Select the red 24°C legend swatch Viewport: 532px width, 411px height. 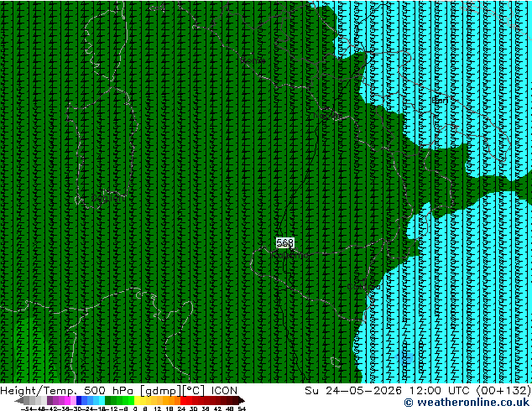click(183, 400)
